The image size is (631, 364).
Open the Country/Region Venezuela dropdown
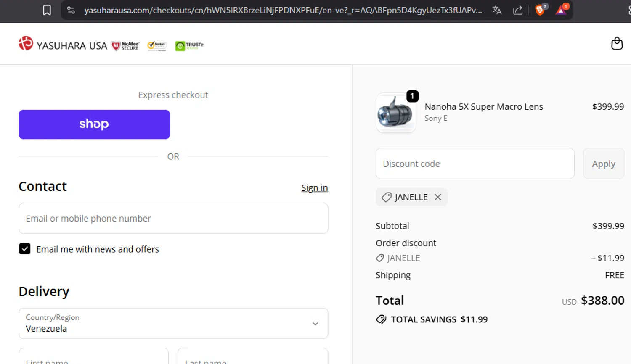coord(173,324)
